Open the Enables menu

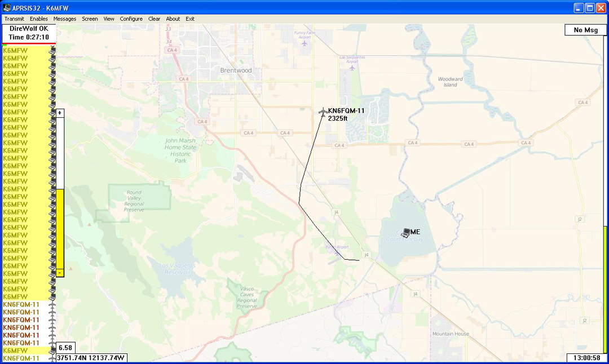click(39, 19)
